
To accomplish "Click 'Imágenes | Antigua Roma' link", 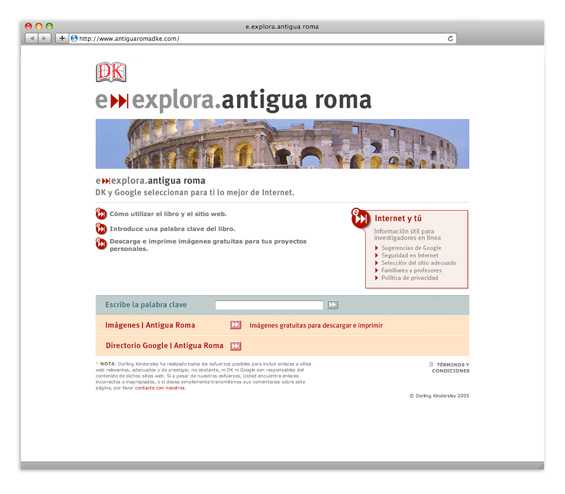I will [150, 325].
